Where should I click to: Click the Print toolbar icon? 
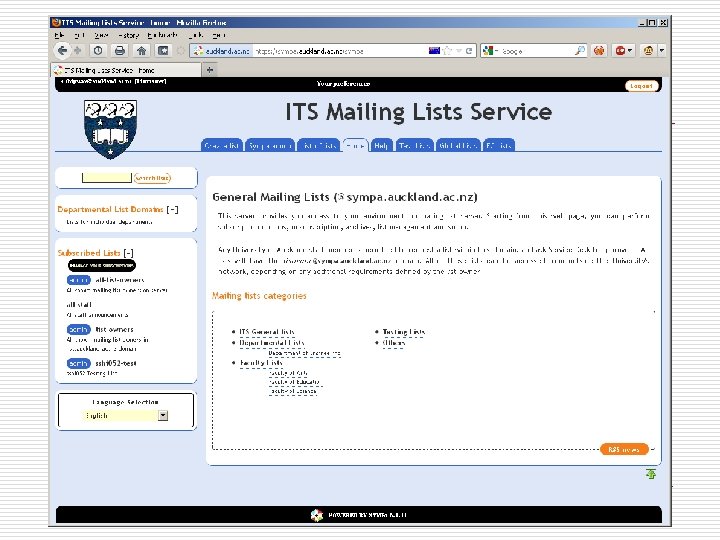pyautogui.click(x=120, y=51)
